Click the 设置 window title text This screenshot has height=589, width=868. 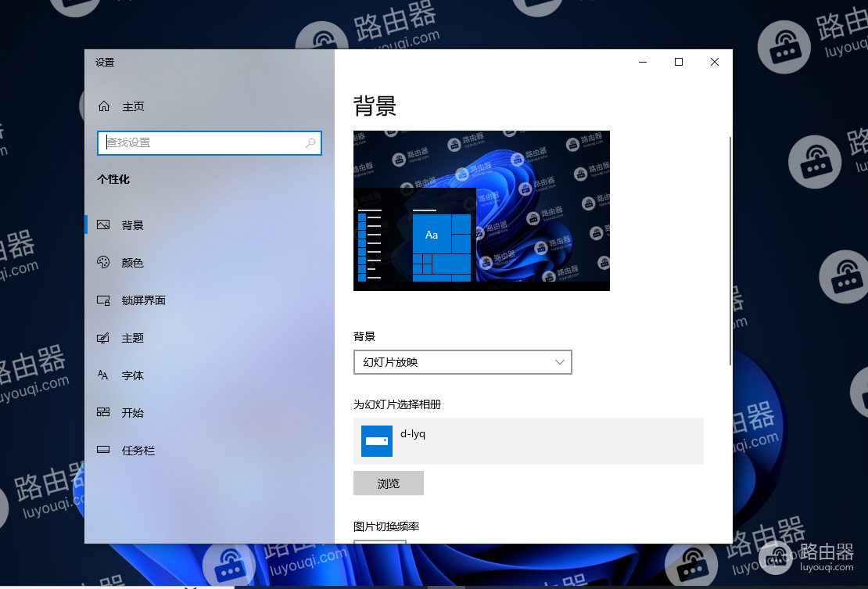(105, 62)
